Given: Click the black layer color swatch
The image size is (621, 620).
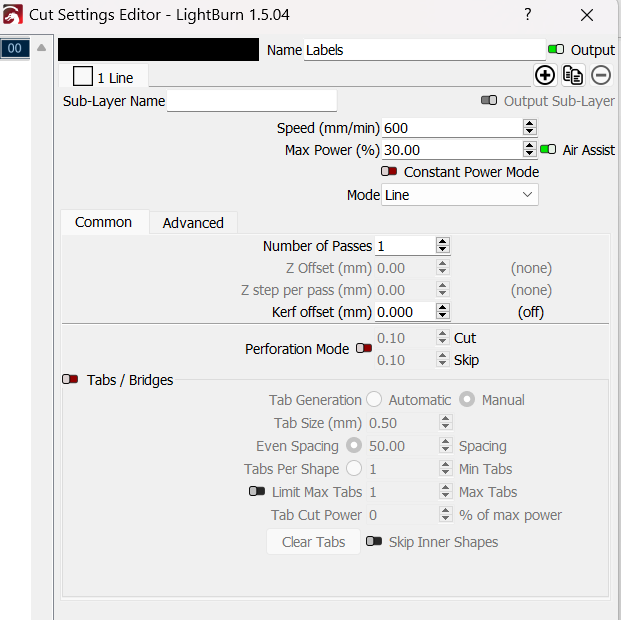Looking at the screenshot, I should click(x=158, y=49).
